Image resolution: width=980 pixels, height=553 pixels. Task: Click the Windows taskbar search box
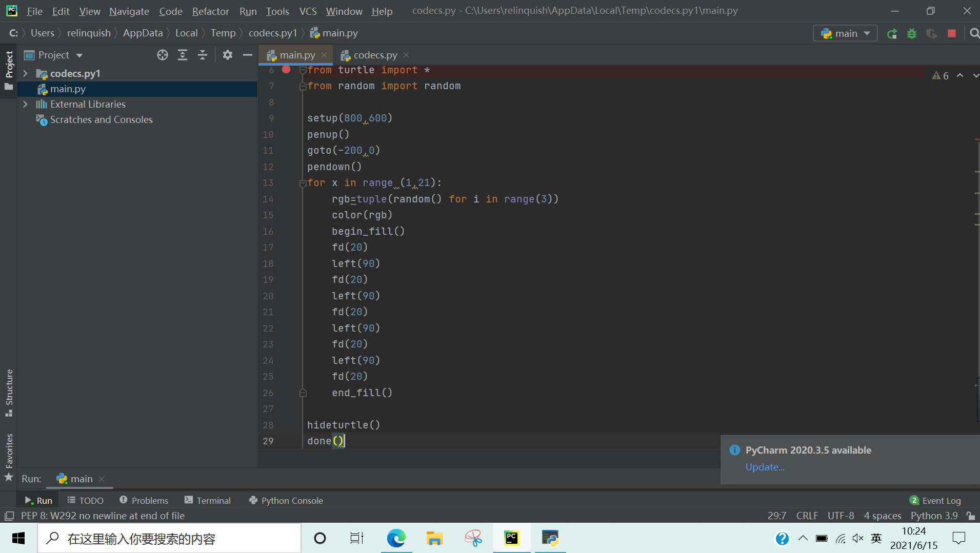tap(169, 538)
